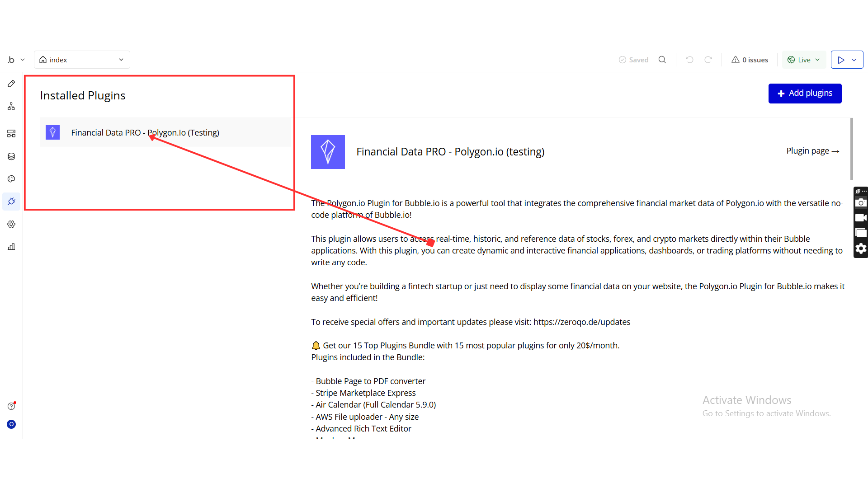Open the Workflow tab icon
The width and height of the screenshot is (868, 488).
(x=11, y=106)
